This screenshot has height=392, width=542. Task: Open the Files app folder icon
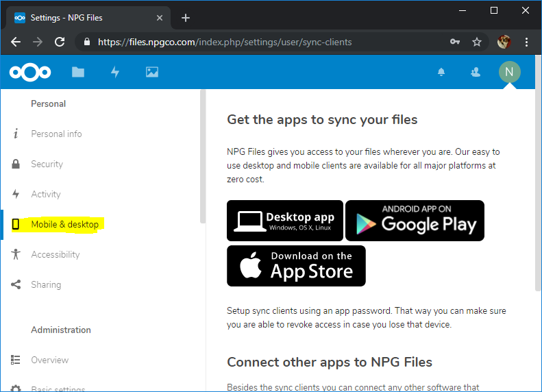pos(78,72)
